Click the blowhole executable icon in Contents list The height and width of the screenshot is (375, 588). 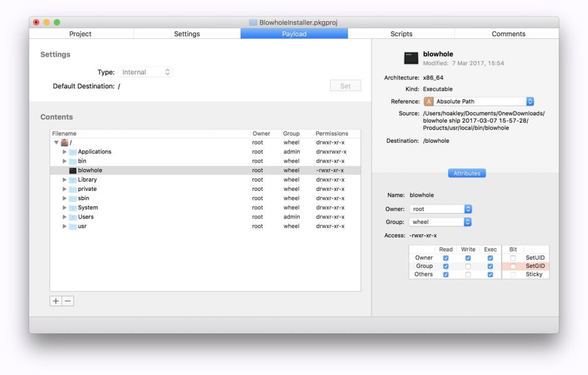(73, 170)
